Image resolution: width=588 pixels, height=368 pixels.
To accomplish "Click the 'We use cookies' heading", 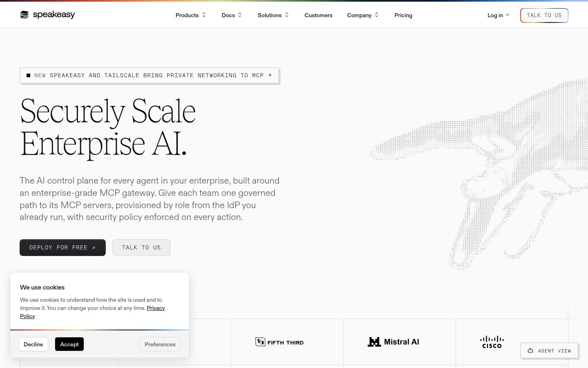I will [42, 287].
